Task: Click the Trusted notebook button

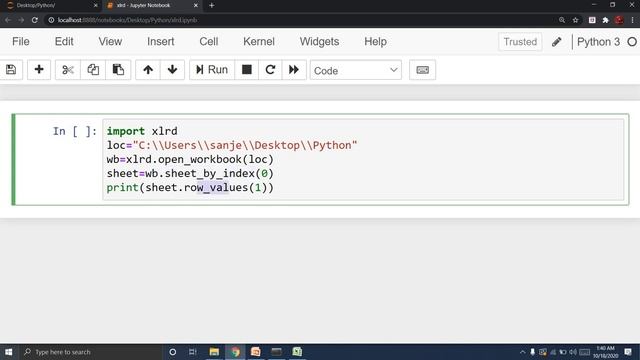Action: 520,42
